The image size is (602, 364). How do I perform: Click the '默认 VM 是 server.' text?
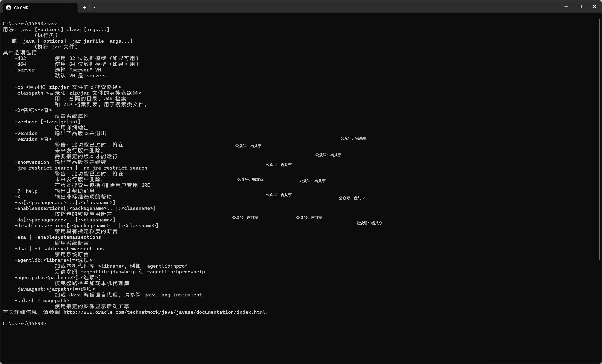pyautogui.click(x=81, y=76)
